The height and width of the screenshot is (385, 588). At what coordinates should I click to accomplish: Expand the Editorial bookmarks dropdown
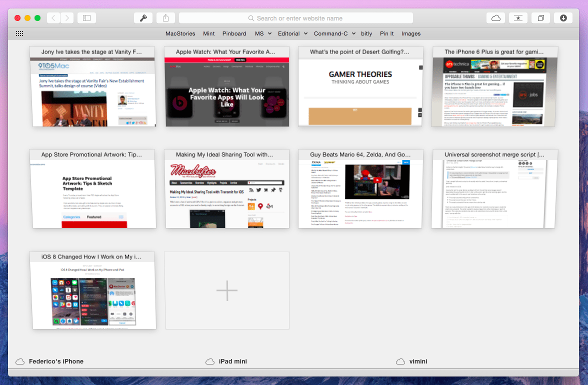[x=293, y=33]
